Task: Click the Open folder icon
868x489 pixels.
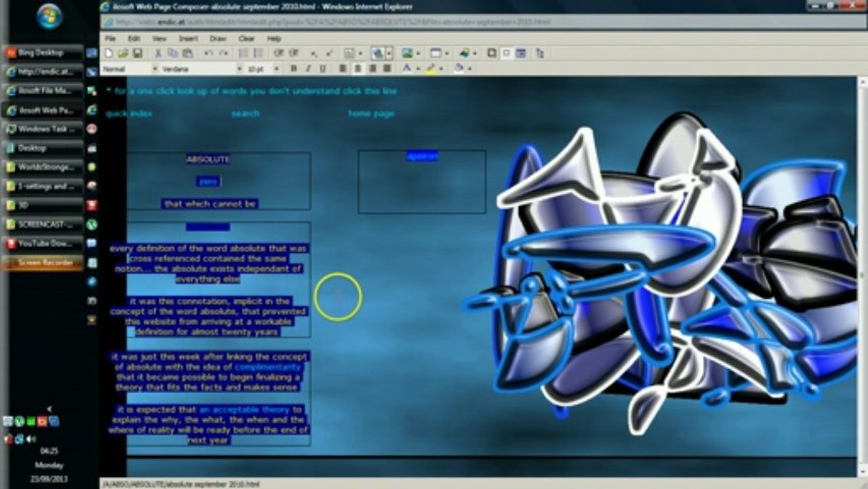Action: click(123, 53)
